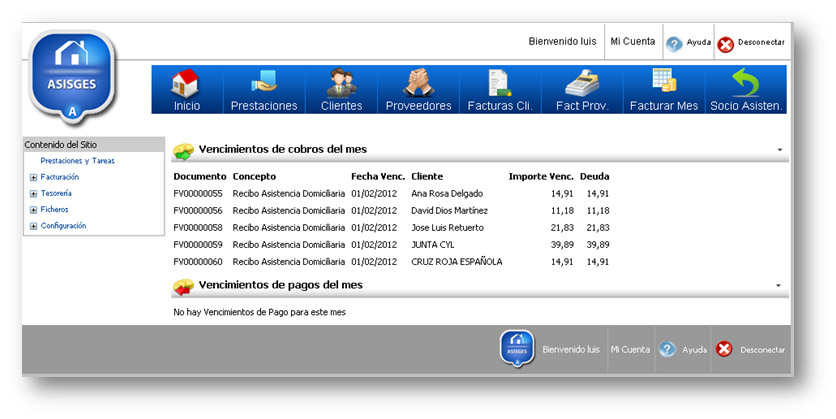This screenshot has height=419, width=836.
Task: Click the Concepto column header
Action: point(254,176)
